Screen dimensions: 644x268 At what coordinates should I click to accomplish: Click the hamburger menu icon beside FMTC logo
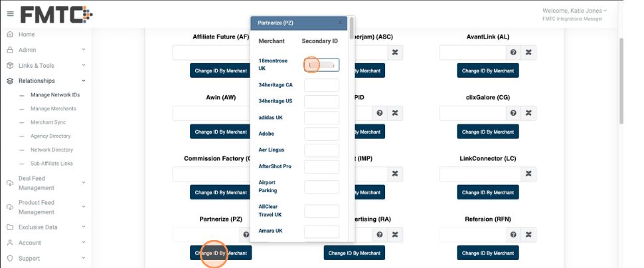pyautogui.click(x=10, y=14)
